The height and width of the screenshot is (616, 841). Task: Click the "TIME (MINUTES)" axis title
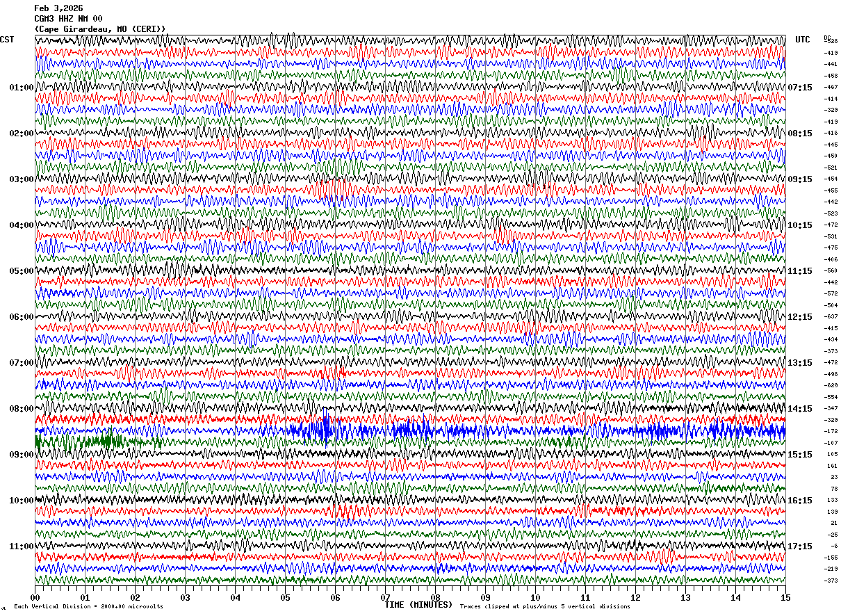pos(418,605)
